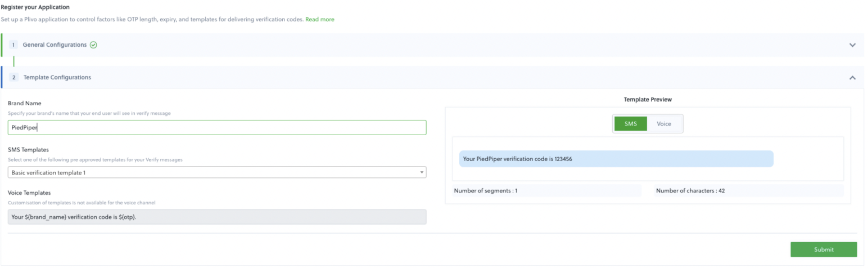Image resolution: width=868 pixels, height=268 pixels.
Task: Open the Read more link
Action: pyautogui.click(x=319, y=19)
